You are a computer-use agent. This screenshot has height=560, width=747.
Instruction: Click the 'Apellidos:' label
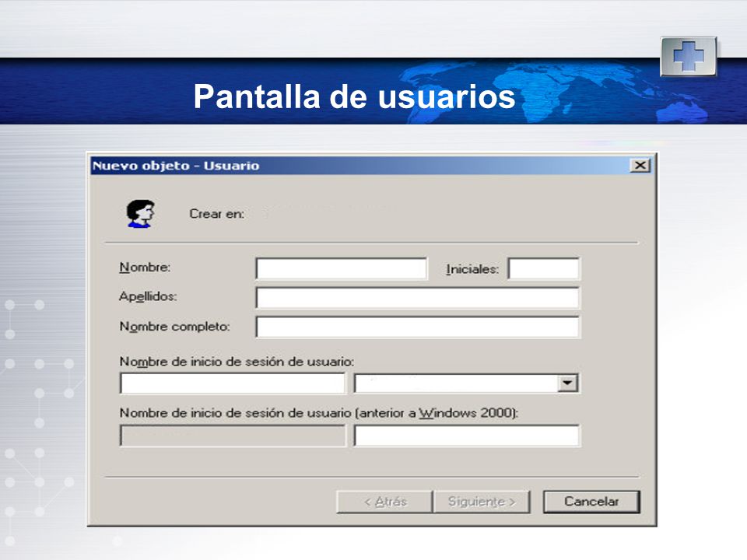(148, 296)
